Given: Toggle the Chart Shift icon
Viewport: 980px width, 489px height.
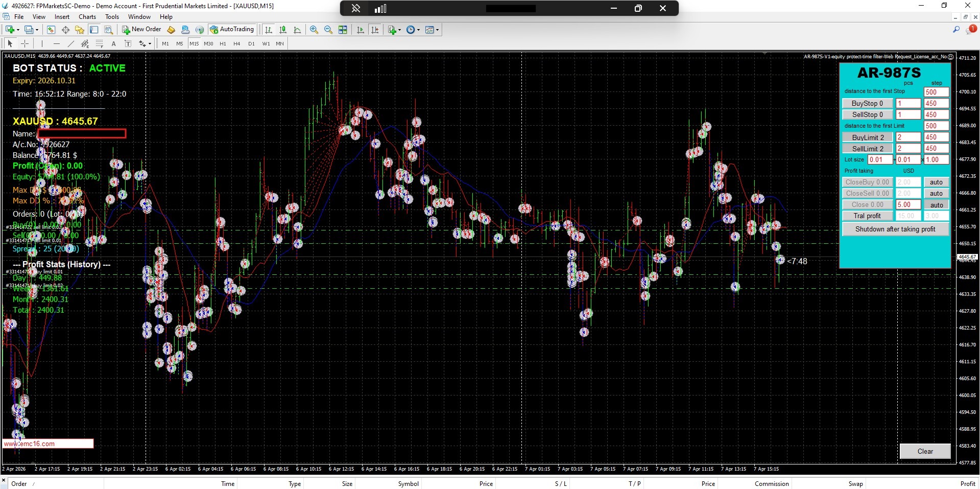Looking at the screenshot, I should coord(375,30).
